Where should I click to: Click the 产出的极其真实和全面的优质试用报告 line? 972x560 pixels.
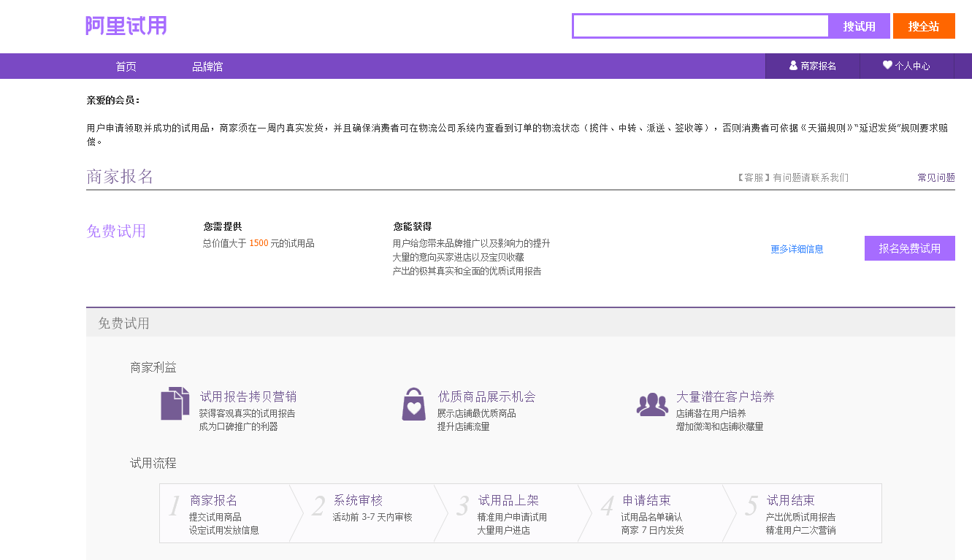[x=467, y=271]
